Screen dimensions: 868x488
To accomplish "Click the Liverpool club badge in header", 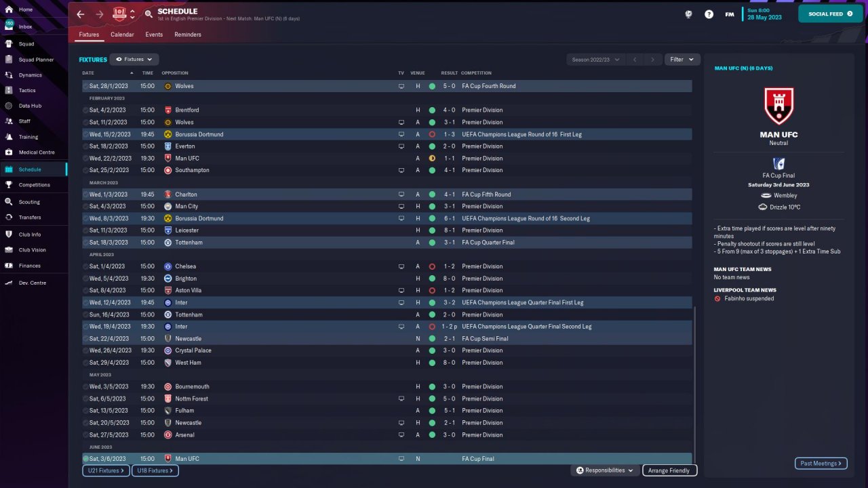I will pos(120,14).
